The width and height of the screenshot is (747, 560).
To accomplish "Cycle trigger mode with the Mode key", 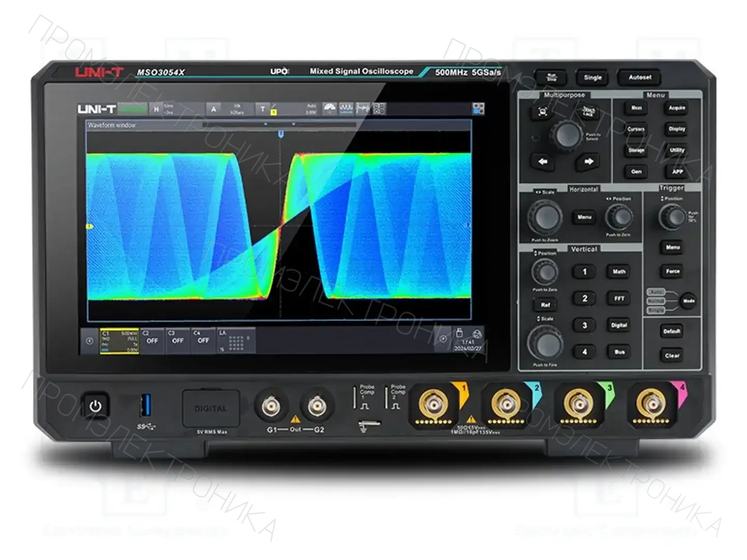I will 688,301.
